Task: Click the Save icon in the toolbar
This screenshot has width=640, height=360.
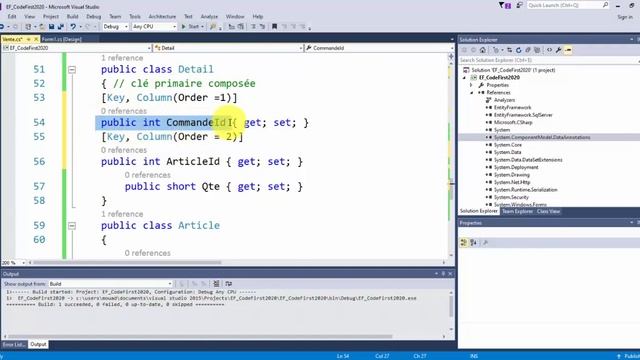Action: pos(51,27)
